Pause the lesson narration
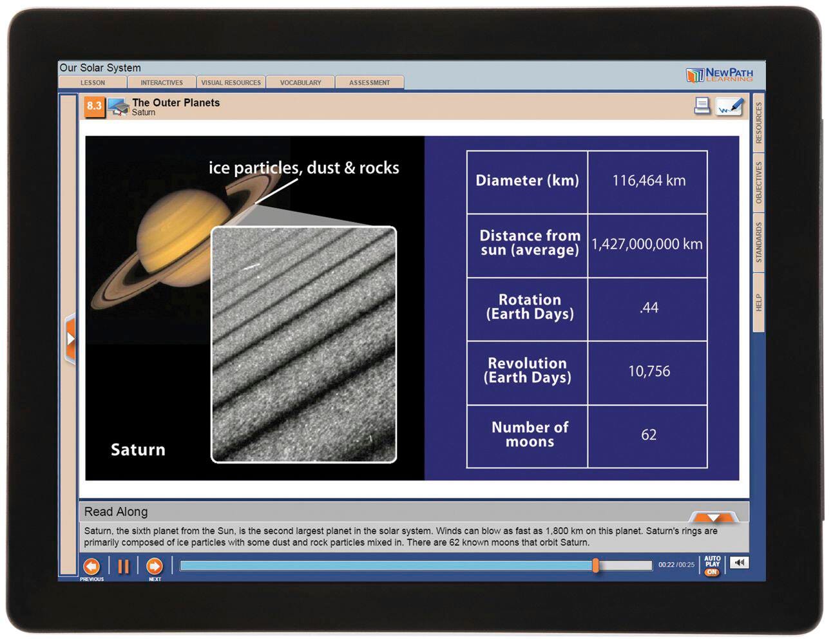The width and height of the screenshot is (833, 644). [x=123, y=566]
